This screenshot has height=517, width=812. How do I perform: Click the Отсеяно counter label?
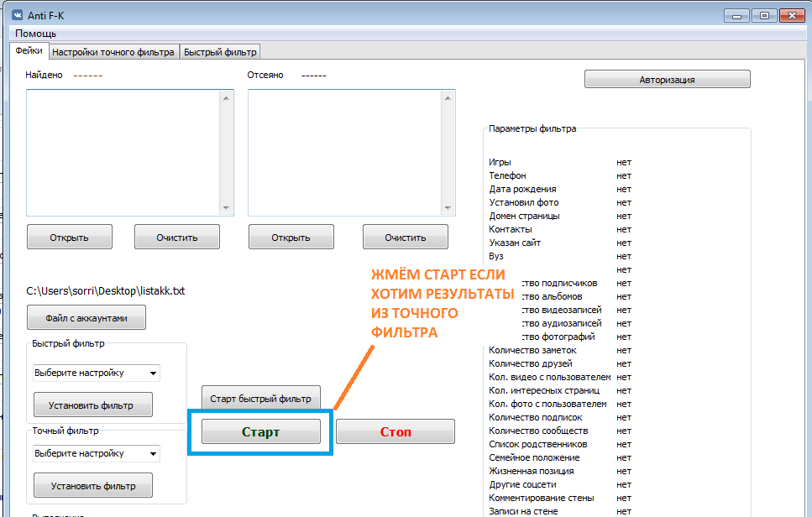point(265,75)
